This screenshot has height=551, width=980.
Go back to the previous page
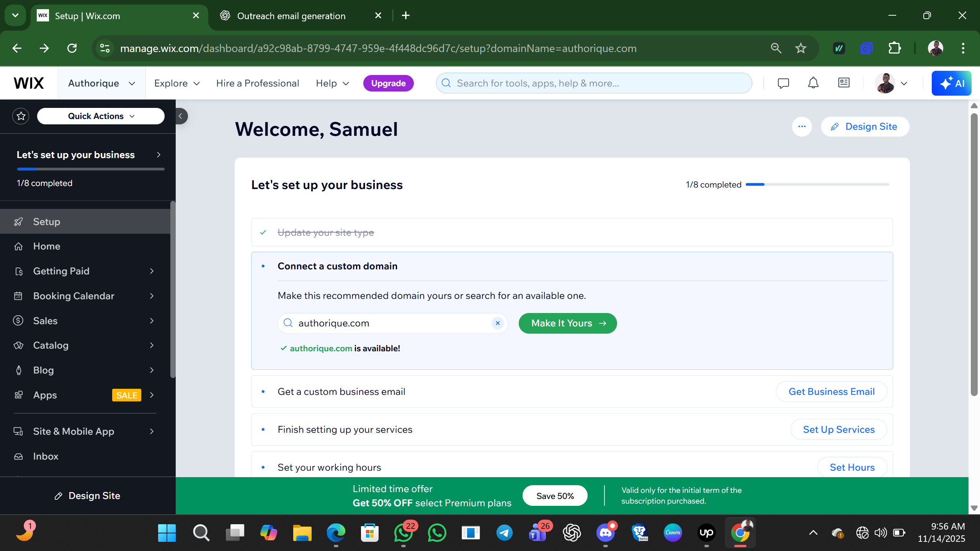[17, 48]
